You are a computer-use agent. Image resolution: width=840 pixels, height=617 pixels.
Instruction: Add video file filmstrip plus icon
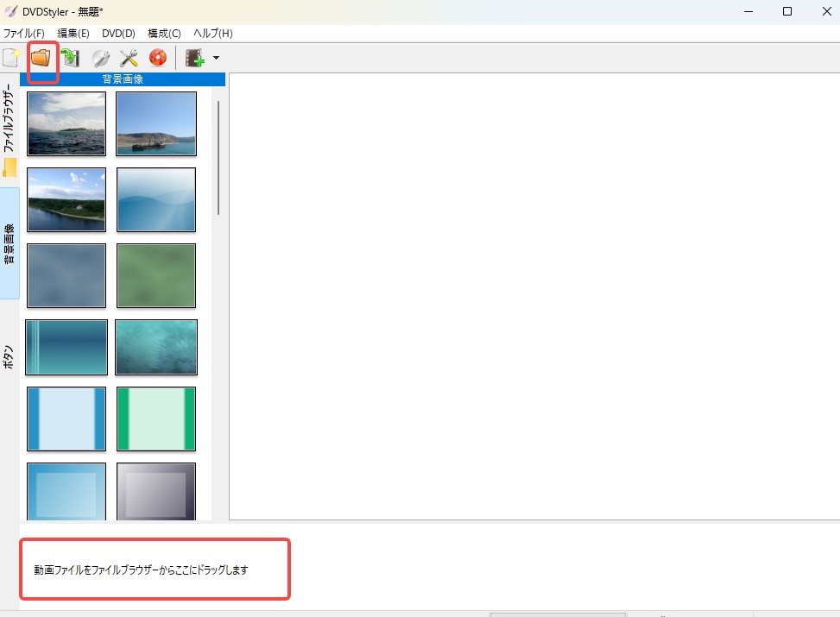(x=195, y=57)
